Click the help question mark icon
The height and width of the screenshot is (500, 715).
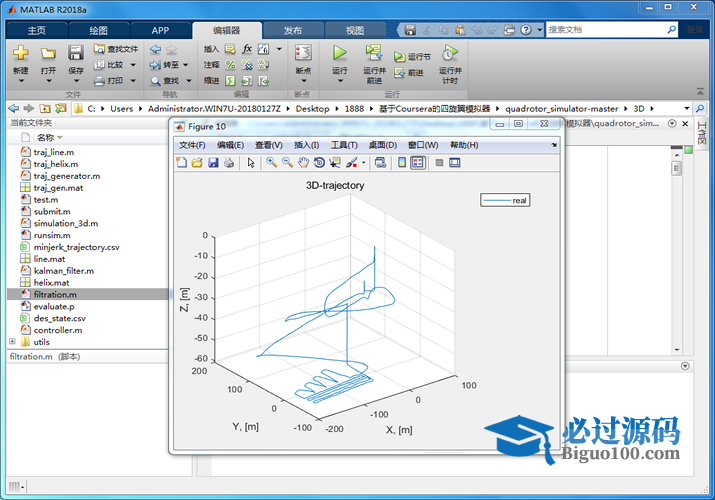click(526, 30)
